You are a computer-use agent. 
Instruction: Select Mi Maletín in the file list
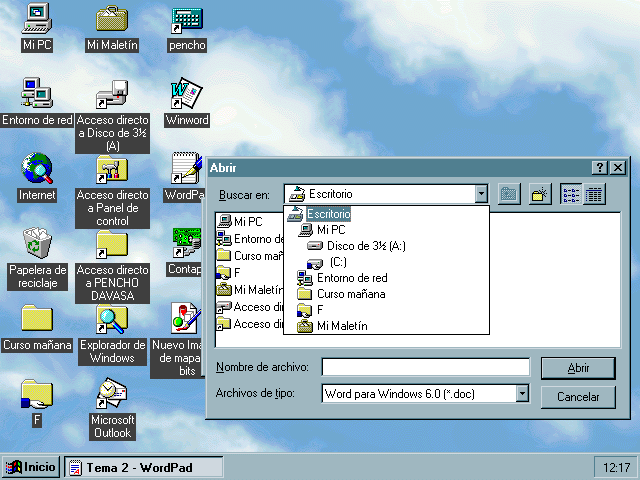point(250,290)
